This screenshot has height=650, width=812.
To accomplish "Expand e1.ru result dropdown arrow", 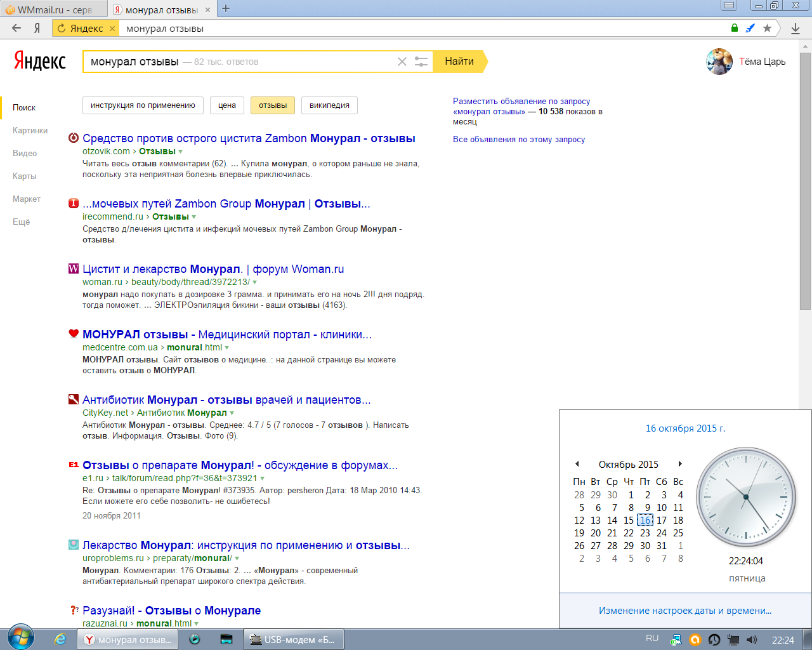I will 263,479.
